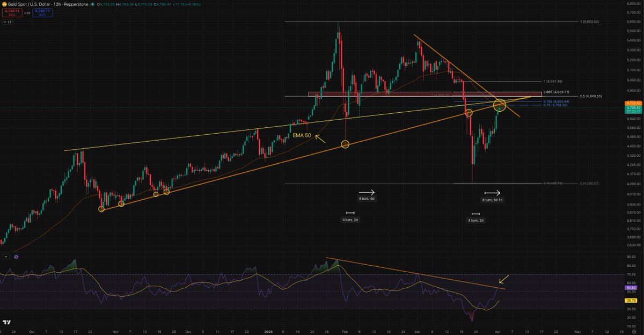Click the RSI pane indicator icon
644x335 pixels.
point(17,257)
